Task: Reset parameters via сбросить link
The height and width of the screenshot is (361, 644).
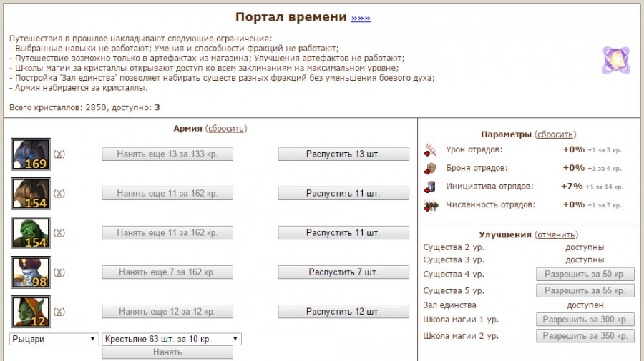Action: pyautogui.click(x=555, y=134)
